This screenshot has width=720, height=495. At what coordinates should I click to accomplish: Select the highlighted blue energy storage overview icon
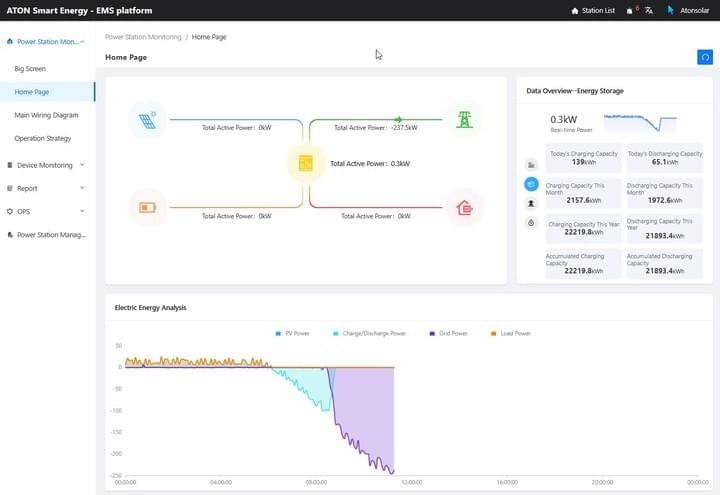tap(531, 184)
